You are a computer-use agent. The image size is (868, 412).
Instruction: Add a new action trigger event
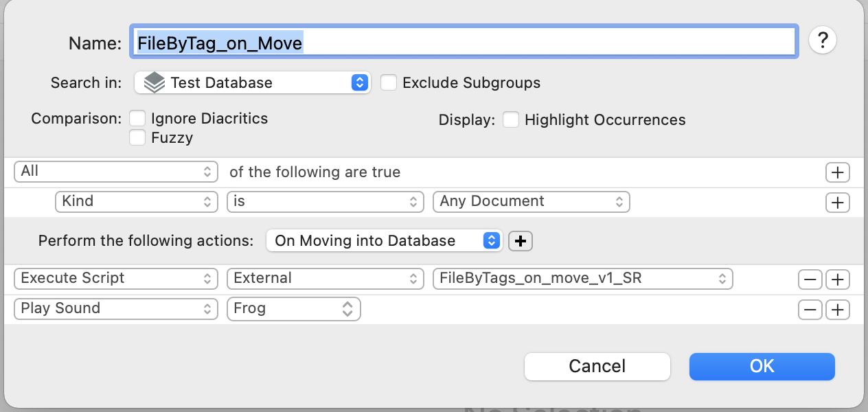coord(521,241)
